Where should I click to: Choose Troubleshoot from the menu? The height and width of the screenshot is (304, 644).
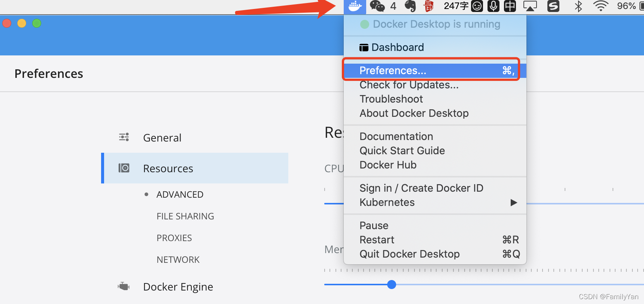[435, 99]
